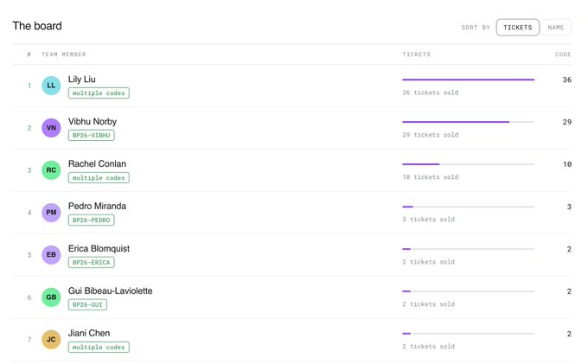Select the name Jiani Chen
This screenshot has width=588, height=364.
89,333
